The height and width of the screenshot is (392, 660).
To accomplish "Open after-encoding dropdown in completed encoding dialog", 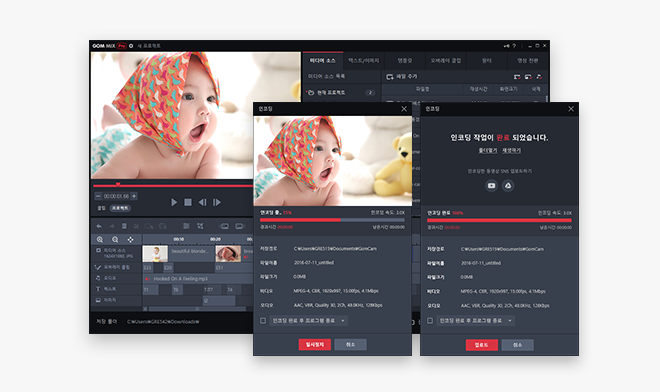I will click(x=476, y=321).
